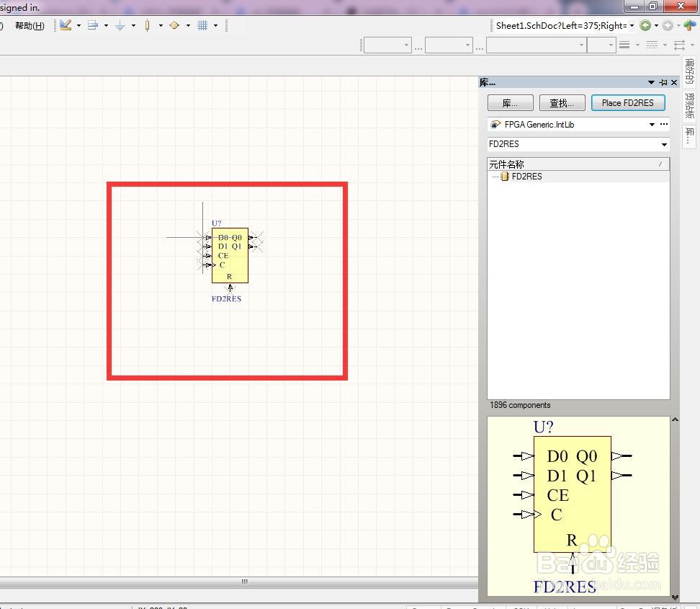700x609 pixels.
Task: Click the 库... libraries button
Action: (x=511, y=103)
